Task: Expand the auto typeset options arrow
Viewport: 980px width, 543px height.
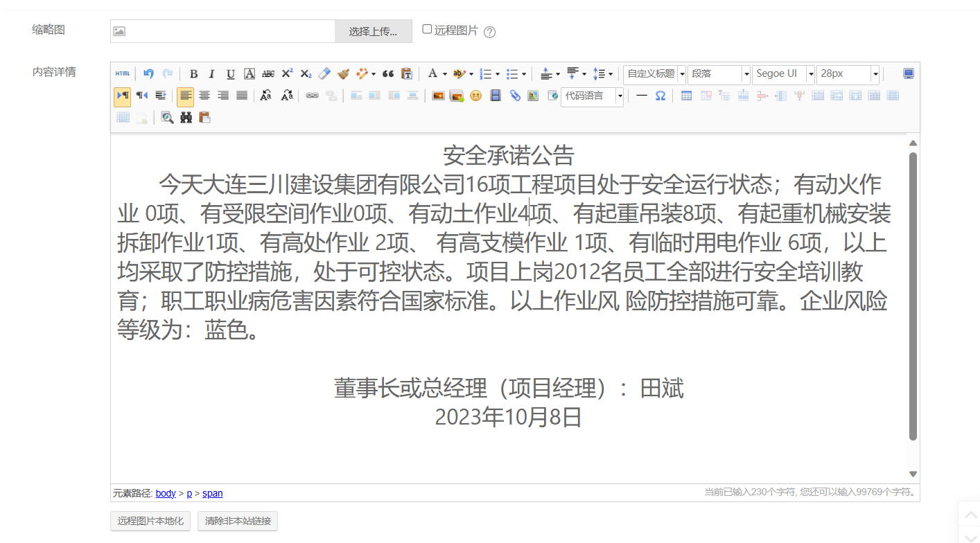Action: tap(374, 73)
